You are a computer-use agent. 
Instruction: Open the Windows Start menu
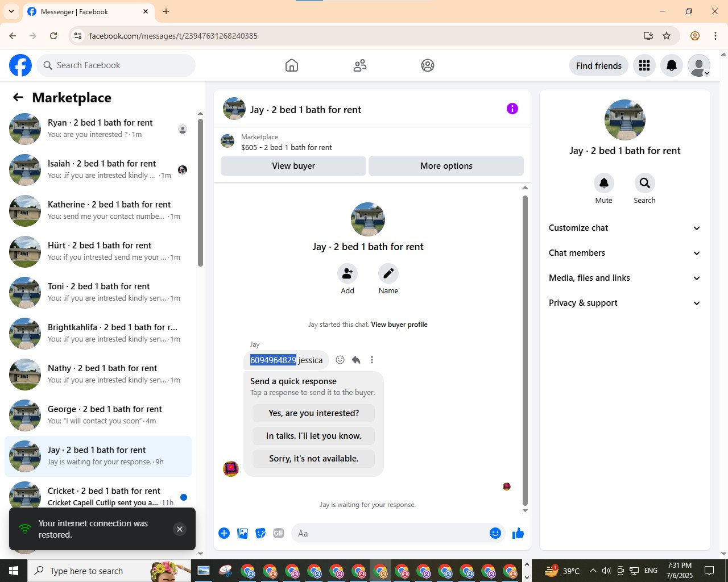[14, 571]
